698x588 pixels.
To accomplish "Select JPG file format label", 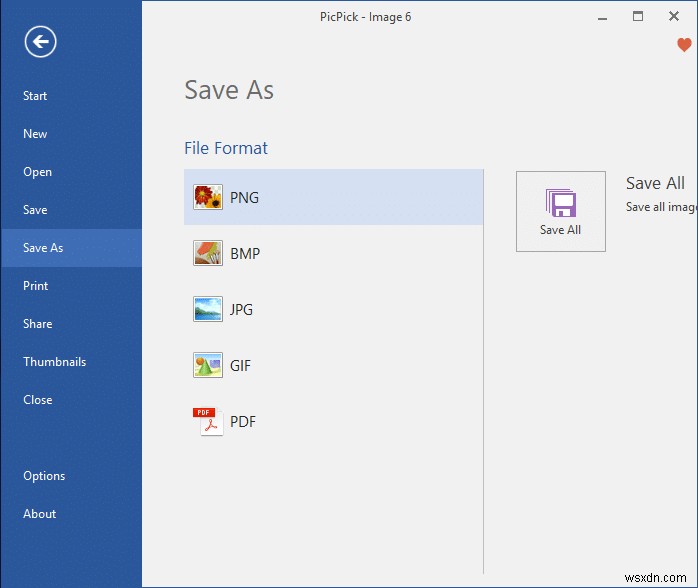I will [x=241, y=309].
